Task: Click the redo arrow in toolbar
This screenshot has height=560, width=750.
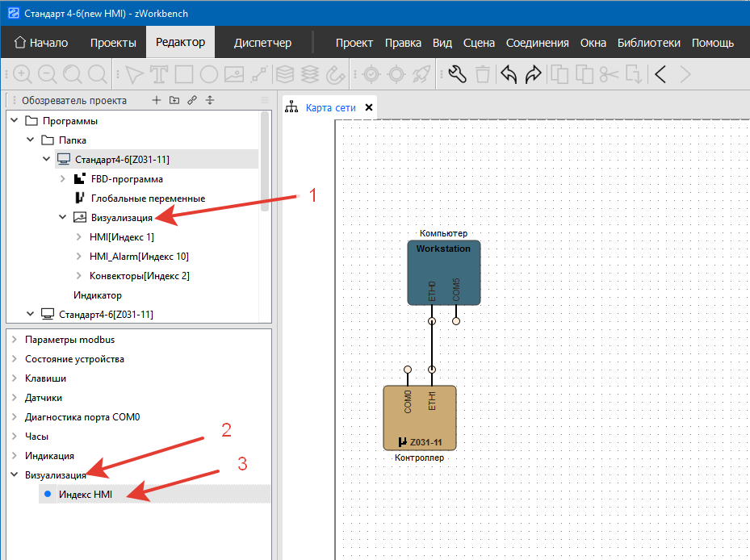Action: [x=533, y=75]
